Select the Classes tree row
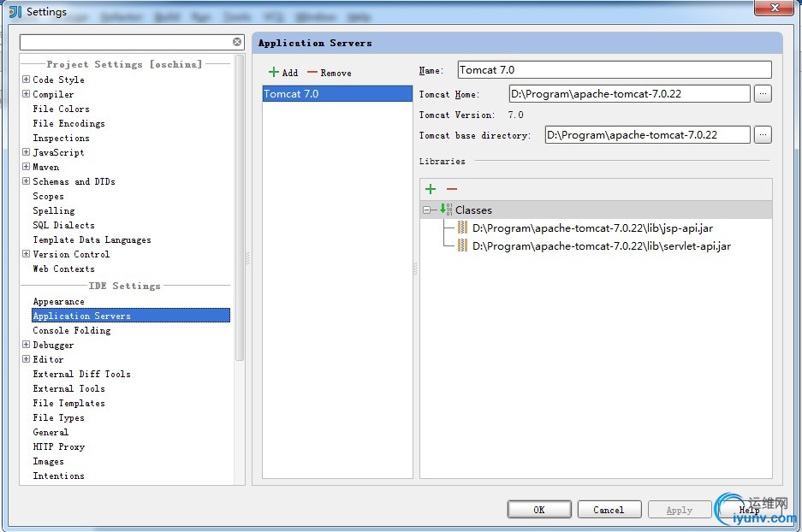Screen dimensions: 802x532 coord(596,210)
